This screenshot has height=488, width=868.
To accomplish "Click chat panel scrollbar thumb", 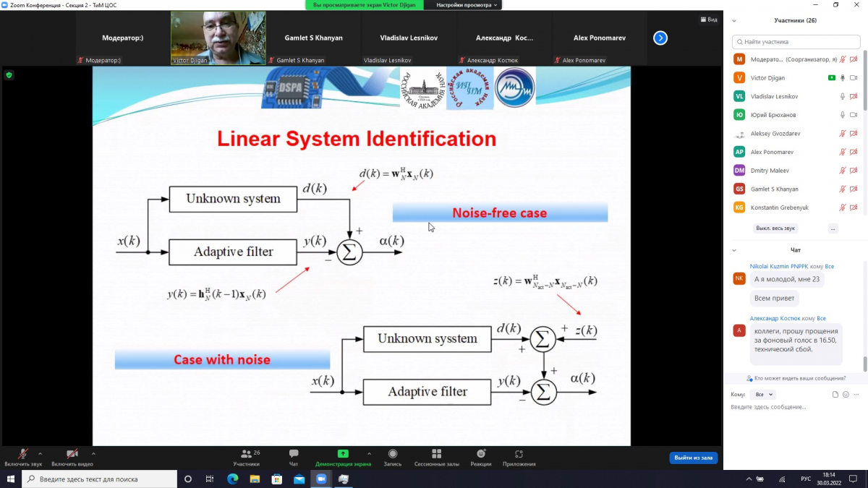I will point(865,364).
